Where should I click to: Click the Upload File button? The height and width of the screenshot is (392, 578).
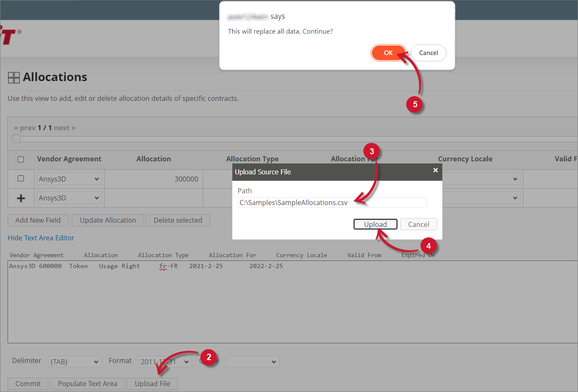(x=152, y=384)
